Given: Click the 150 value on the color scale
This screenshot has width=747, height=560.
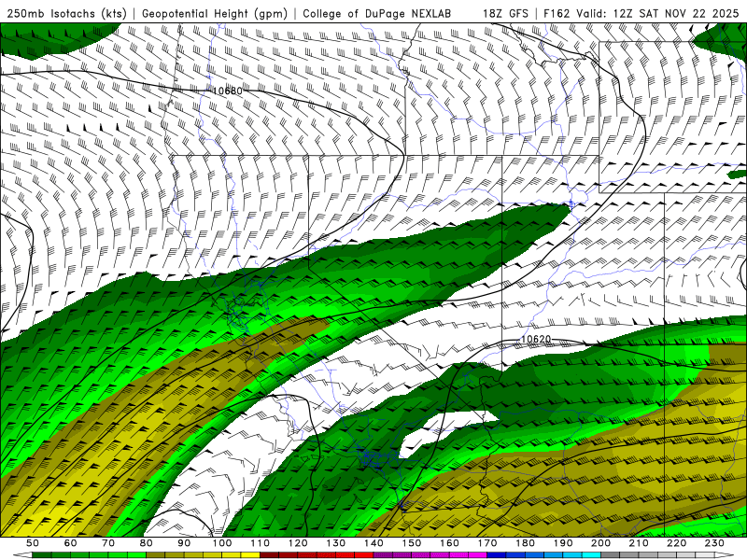Looking at the screenshot, I should point(412,543).
